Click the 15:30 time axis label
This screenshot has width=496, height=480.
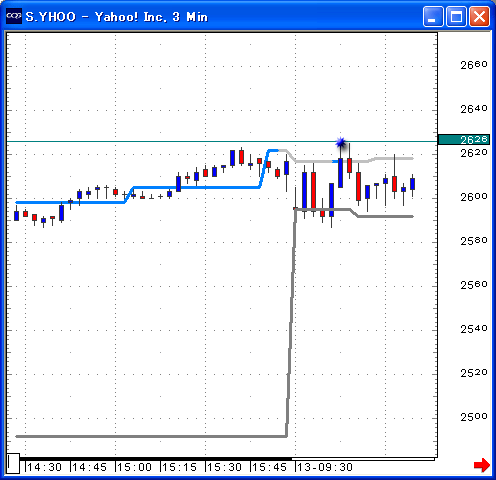point(224,467)
